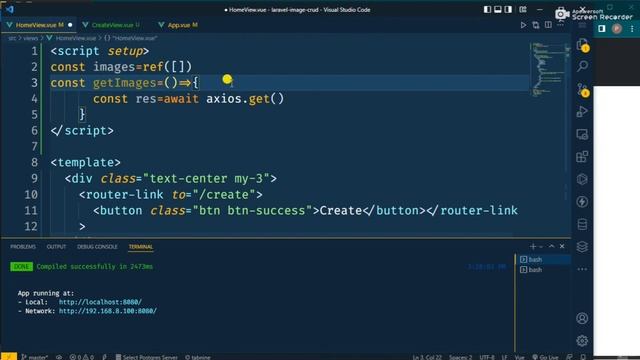Click VS Code logo in title bar
Image resolution: width=640 pixels, height=360 pixels.
pyautogui.click(x=9, y=9)
